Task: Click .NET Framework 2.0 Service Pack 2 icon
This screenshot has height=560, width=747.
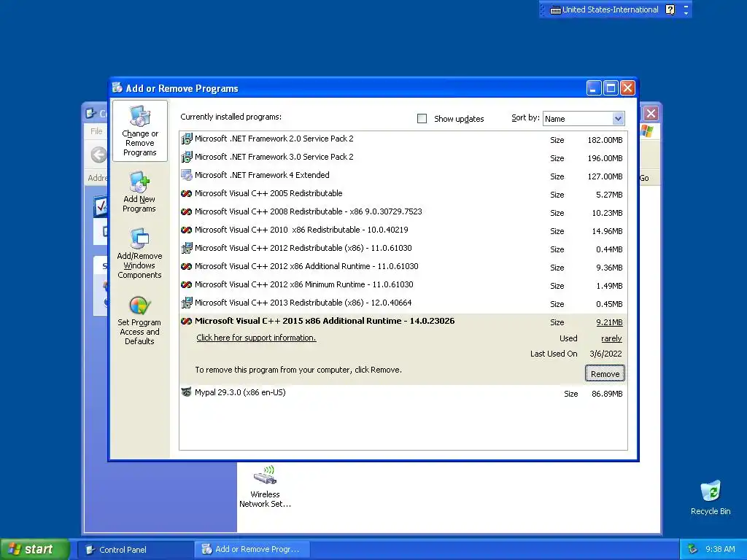Action: coord(187,139)
